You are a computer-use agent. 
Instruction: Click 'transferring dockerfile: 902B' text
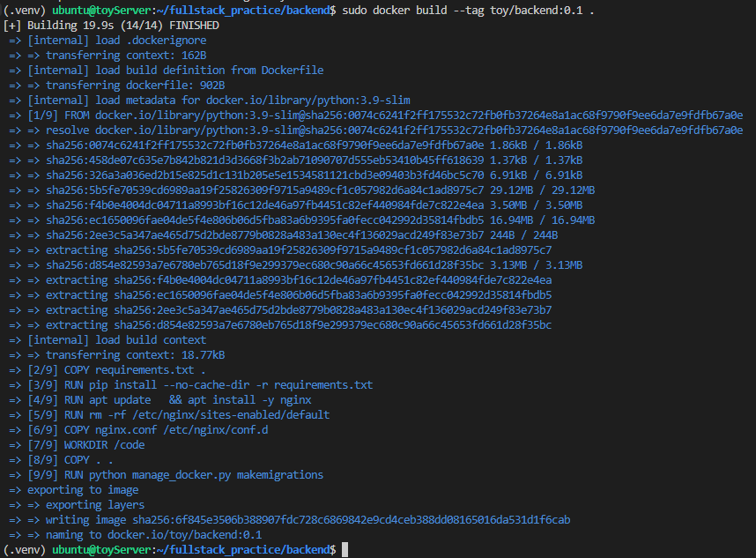click(x=136, y=85)
